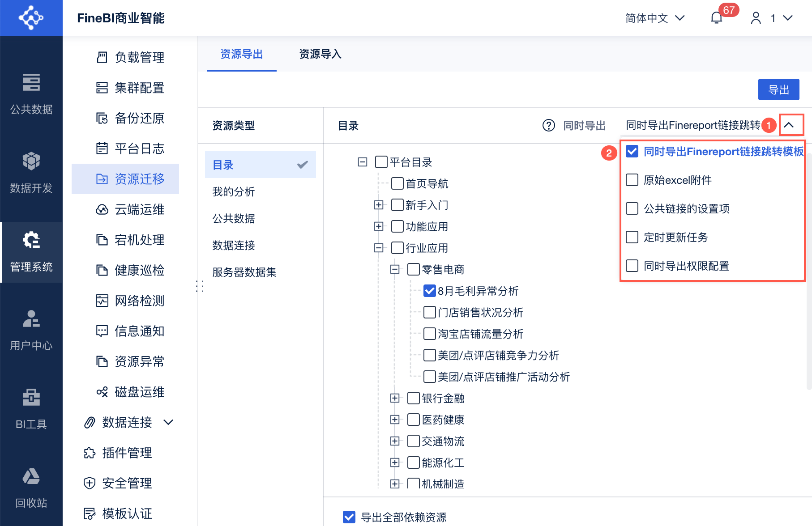Check the 原始excel附件 option
Screen dimensions: 812x526
tap(632, 180)
